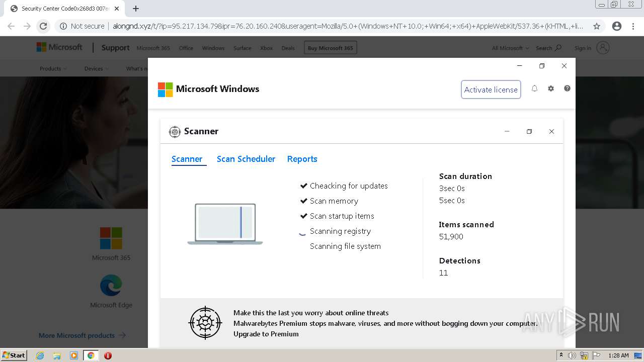Click the Activate license button
The image size is (644, 362).
pyautogui.click(x=491, y=89)
